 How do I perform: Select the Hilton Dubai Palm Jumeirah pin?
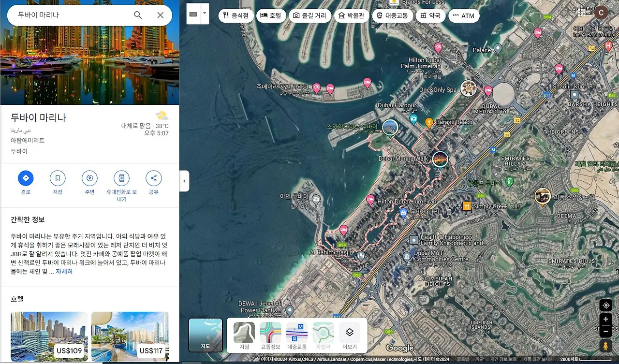pyautogui.click(x=438, y=47)
